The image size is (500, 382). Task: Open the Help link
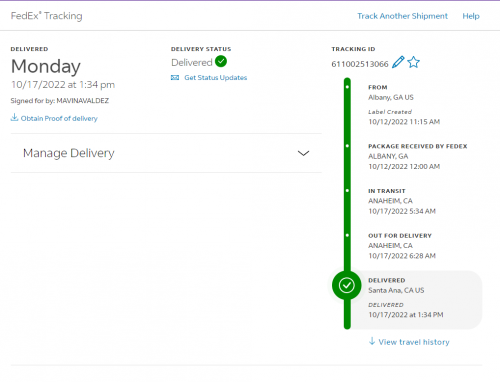point(471,16)
